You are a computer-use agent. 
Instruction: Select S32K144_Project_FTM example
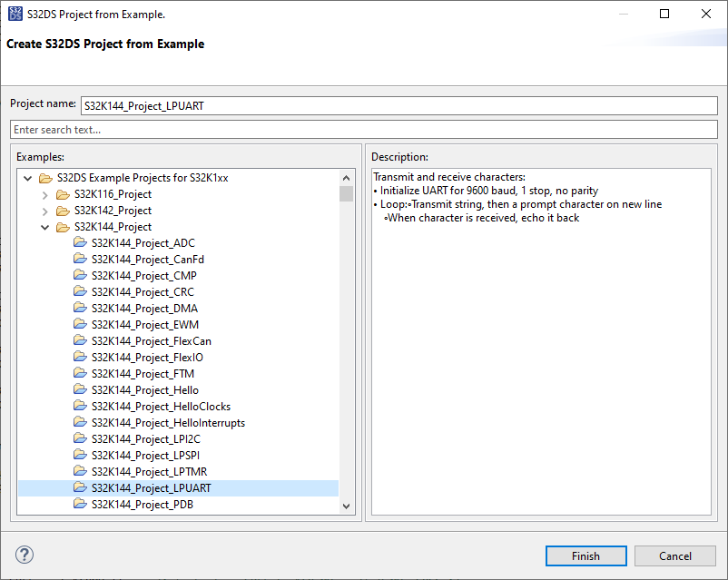[x=143, y=374]
